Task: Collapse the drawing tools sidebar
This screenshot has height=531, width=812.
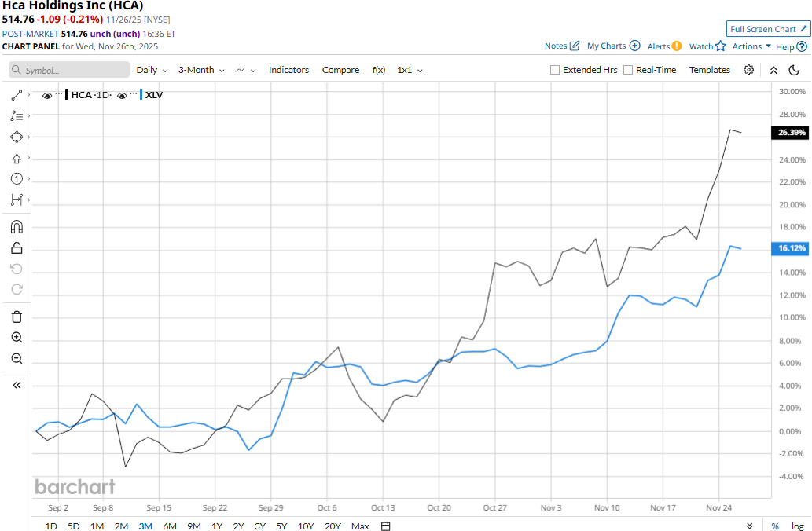Action: tap(17, 385)
